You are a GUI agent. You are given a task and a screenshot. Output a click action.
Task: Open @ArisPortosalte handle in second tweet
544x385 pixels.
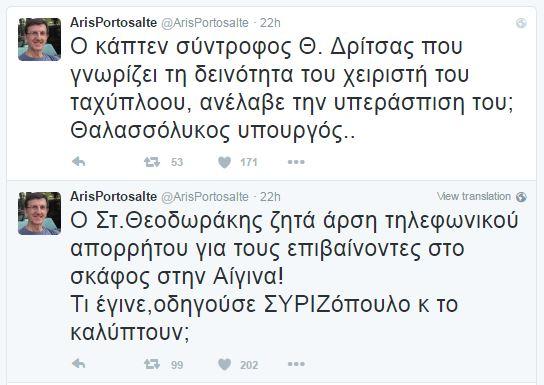[x=205, y=197]
